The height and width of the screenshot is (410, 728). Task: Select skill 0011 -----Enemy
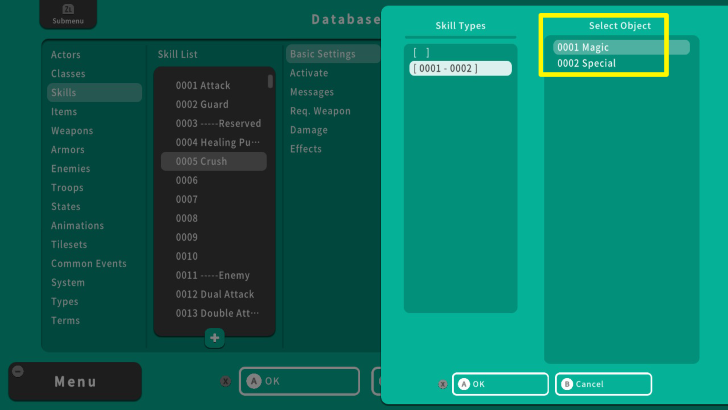[214, 276]
